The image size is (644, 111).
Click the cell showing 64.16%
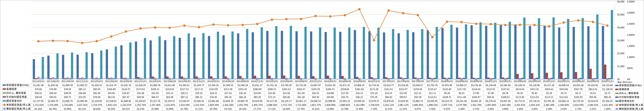pyautogui.click(x=39, y=109)
